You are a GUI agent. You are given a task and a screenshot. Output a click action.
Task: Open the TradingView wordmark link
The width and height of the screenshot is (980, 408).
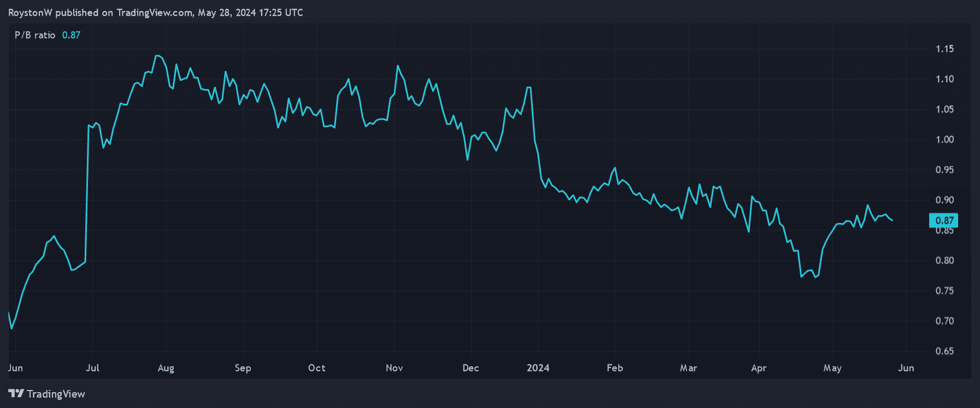[56, 394]
